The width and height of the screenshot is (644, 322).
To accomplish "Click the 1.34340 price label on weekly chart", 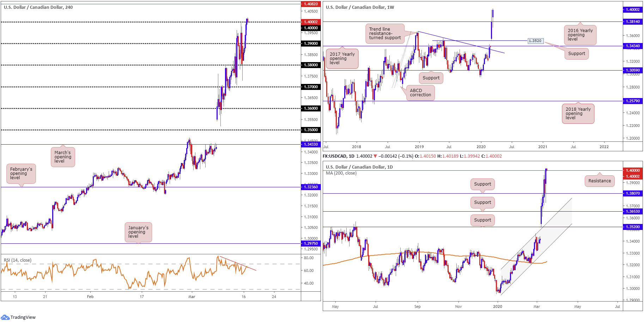I will (x=633, y=46).
